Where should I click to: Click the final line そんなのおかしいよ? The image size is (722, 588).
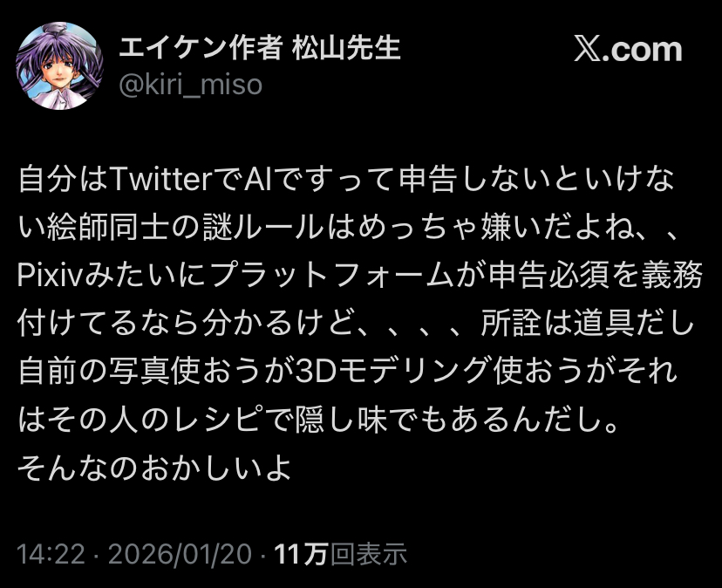[154, 468]
